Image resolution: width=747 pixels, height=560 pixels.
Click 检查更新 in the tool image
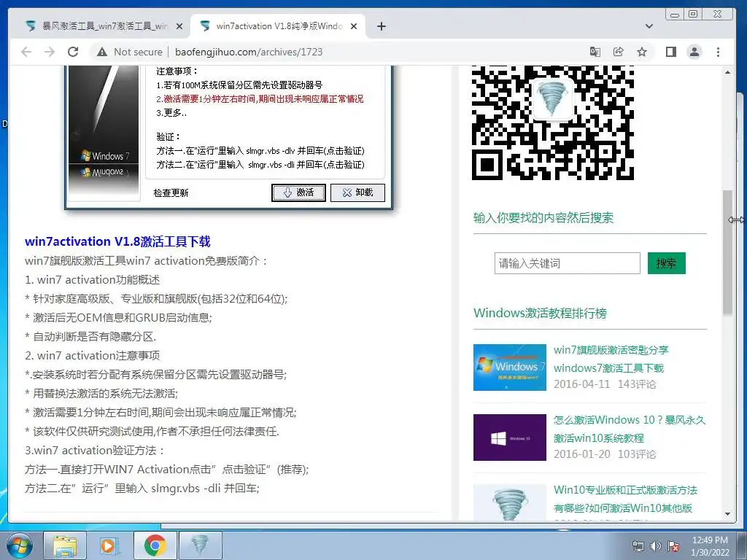click(x=171, y=192)
